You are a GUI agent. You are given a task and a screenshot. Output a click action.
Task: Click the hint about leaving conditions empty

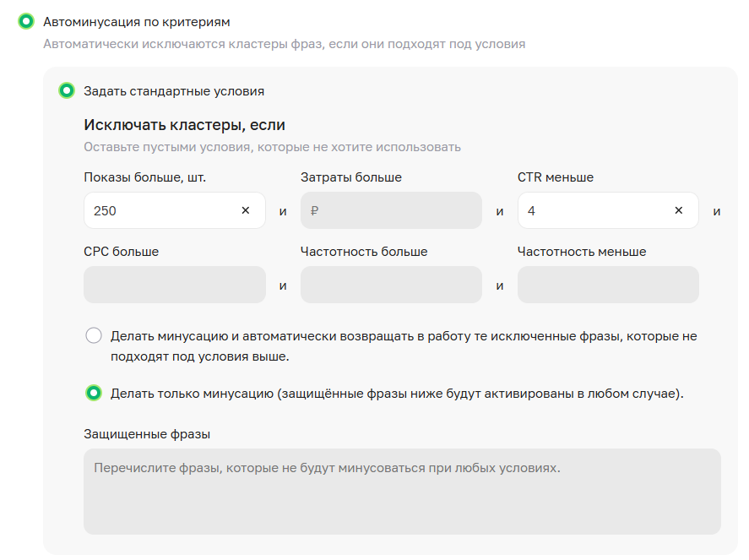(x=272, y=147)
